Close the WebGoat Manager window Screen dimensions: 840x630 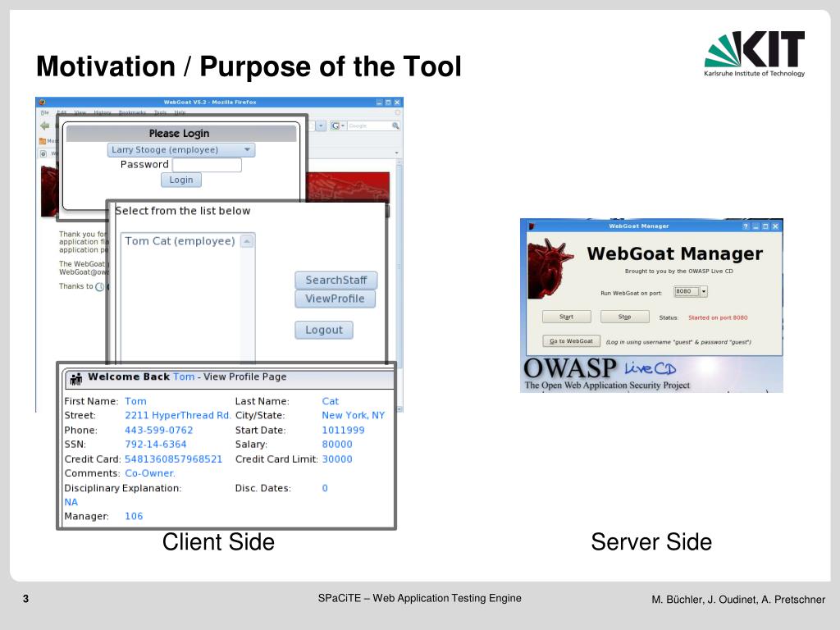pos(775,226)
